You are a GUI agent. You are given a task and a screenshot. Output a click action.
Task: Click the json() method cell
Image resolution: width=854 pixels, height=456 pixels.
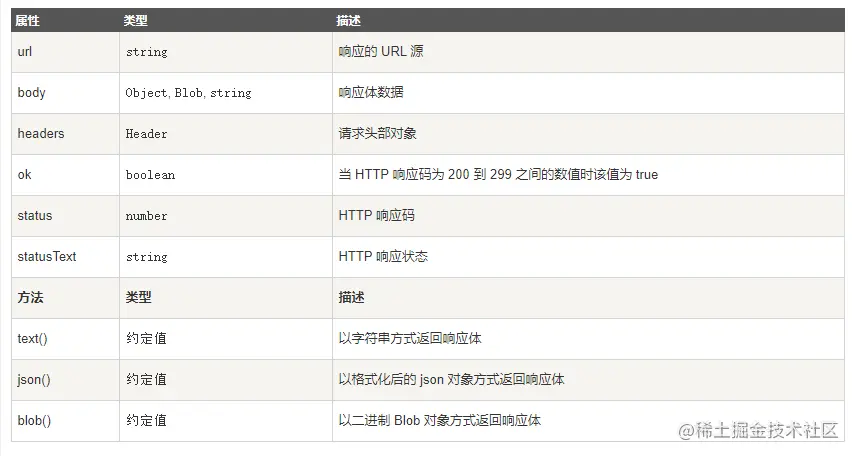34,379
